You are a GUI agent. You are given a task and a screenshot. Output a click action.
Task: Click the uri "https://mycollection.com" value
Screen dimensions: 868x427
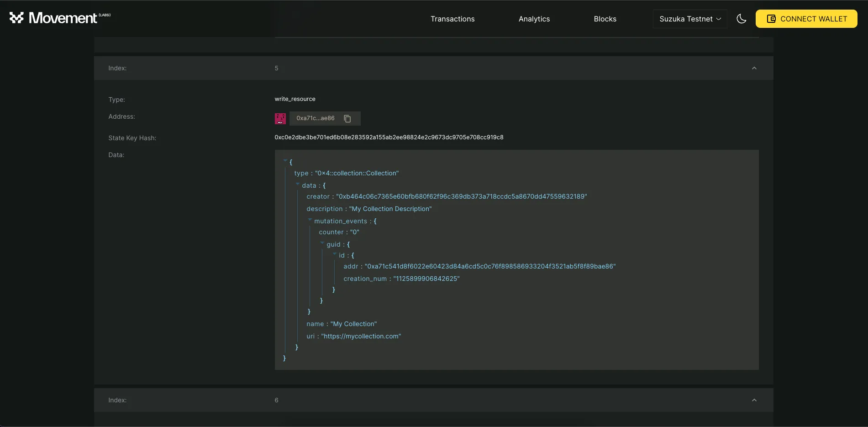361,336
